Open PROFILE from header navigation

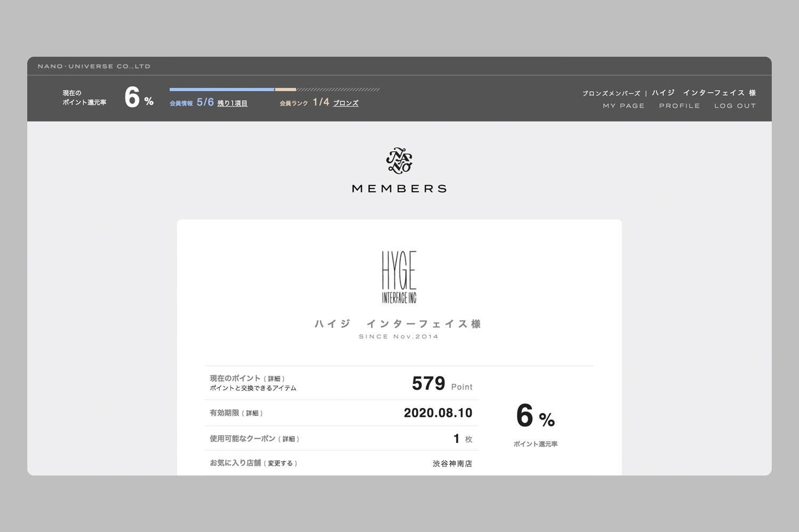[x=680, y=106]
